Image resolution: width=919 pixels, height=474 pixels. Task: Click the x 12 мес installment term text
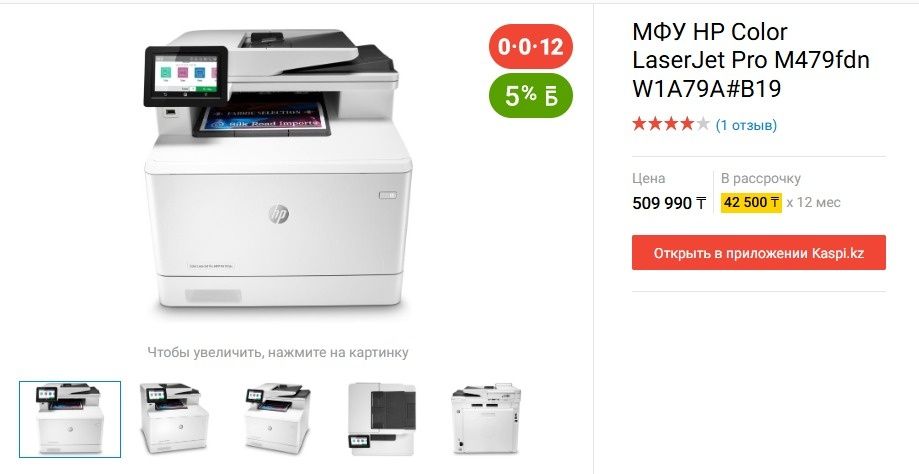click(814, 203)
